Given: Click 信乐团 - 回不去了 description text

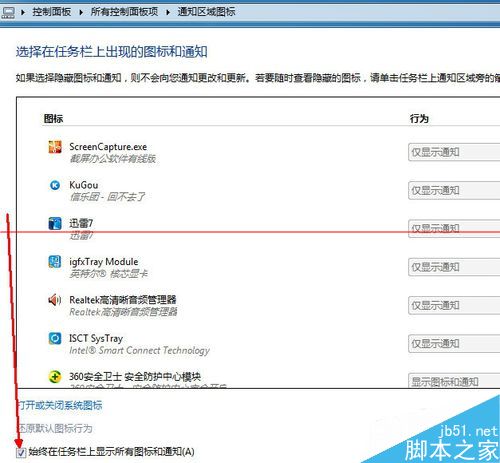Looking at the screenshot, I should coord(107,197).
